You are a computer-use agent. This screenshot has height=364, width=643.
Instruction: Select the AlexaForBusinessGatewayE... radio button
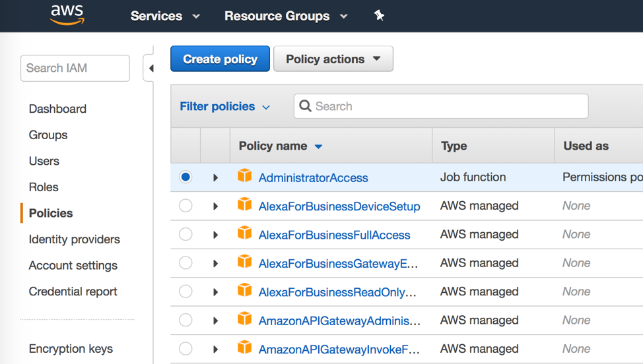[x=186, y=263]
